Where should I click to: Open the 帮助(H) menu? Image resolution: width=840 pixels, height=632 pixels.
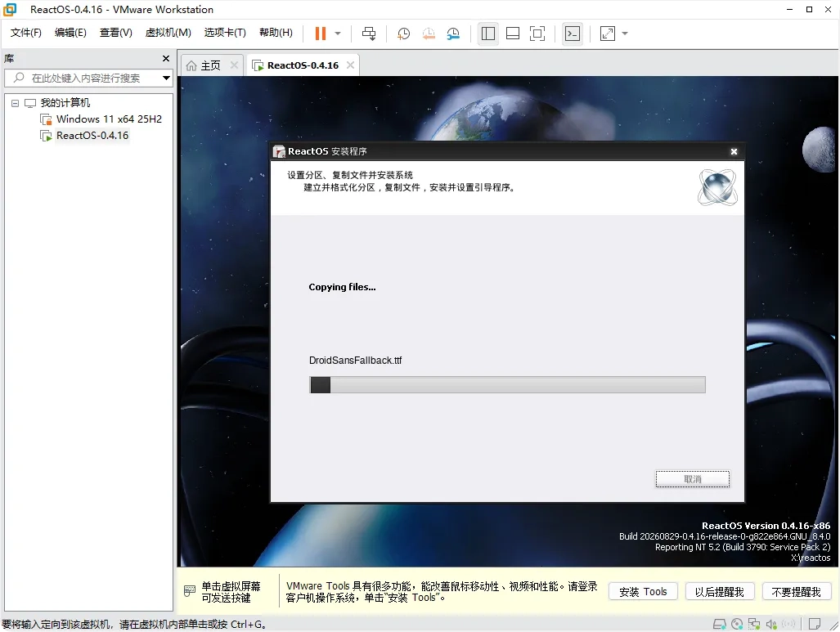tap(276, 33)
